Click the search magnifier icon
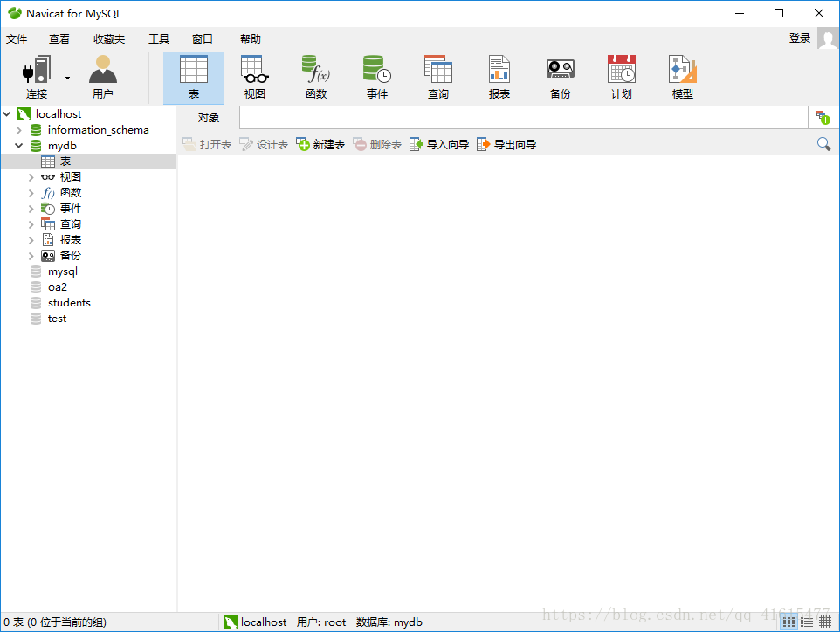 coord(823,144)
